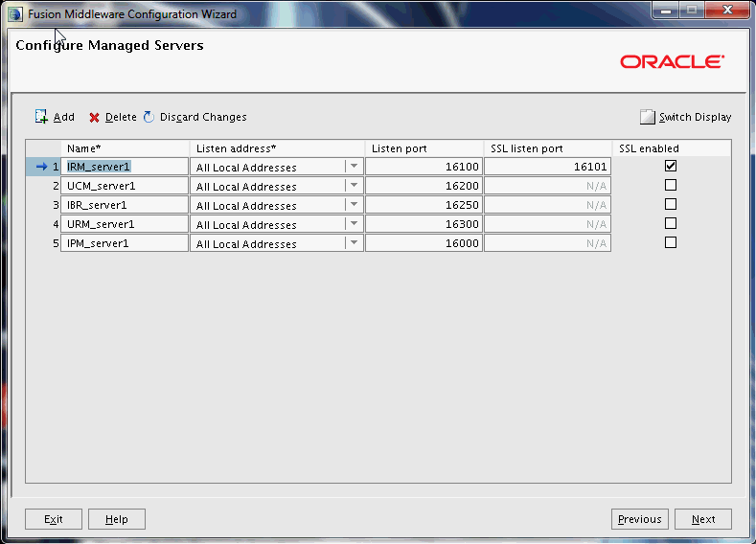This screenshot has width=756, height=544.
Task: Click SSL listen port N/A for IBR_server1
Action: tap(548, 205)
